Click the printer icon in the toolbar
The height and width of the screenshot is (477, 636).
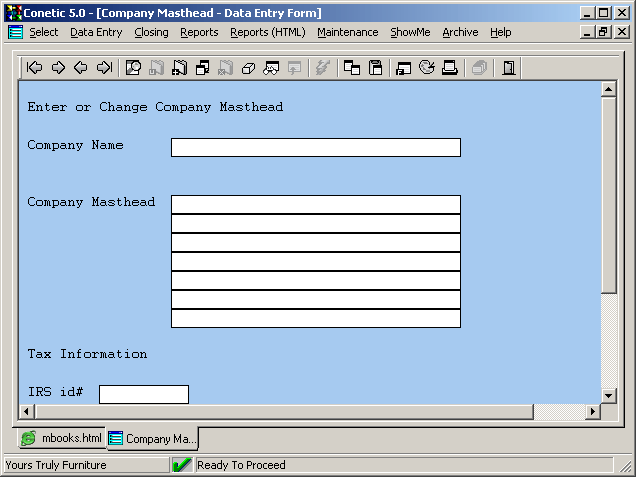click(x=450, y=68)
